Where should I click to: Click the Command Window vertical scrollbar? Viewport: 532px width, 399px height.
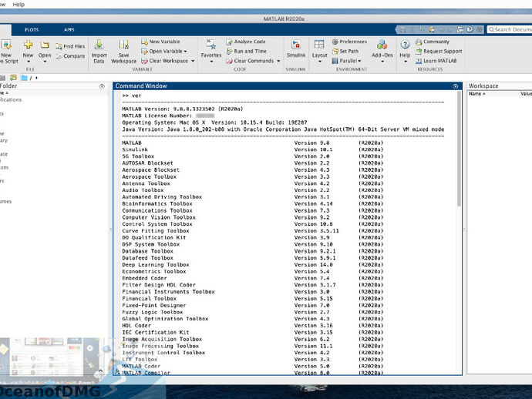tap(459, 149)
